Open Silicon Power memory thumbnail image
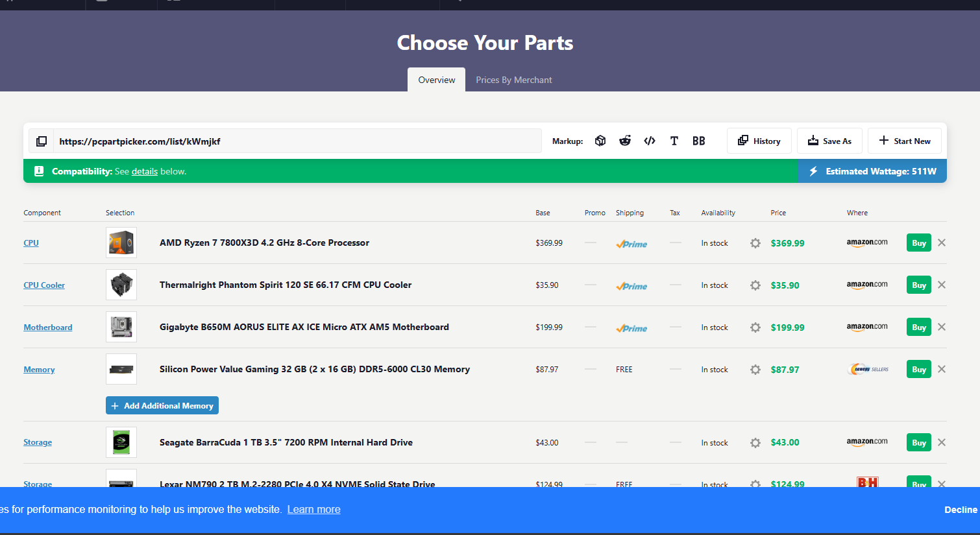Screen dimensions: 980x535 click(121, 369)
